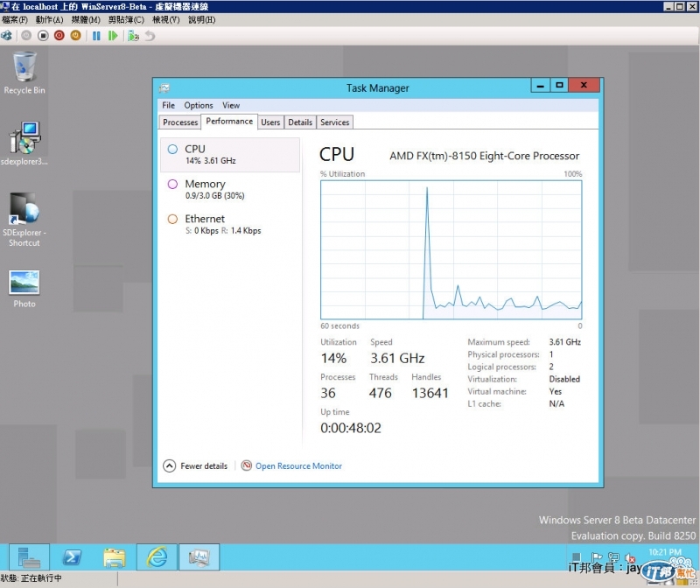Open Task Manager's Options menu
700x588 pixels.
coord(199,105)
